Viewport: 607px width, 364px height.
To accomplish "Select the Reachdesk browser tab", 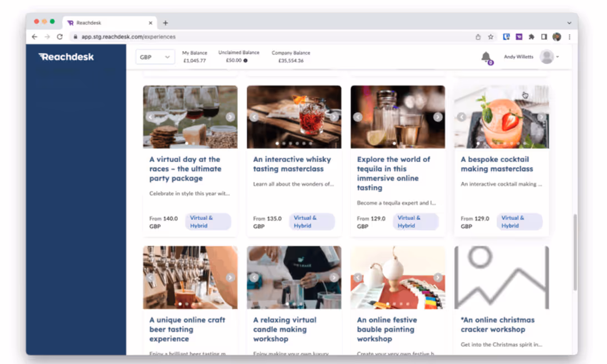I will (x=110, y=23).
